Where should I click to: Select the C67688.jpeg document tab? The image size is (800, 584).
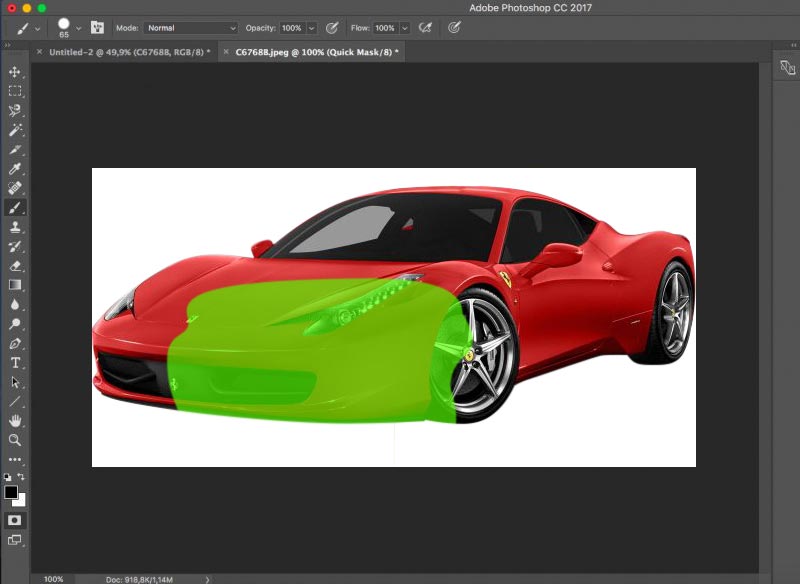pos(316,51)
